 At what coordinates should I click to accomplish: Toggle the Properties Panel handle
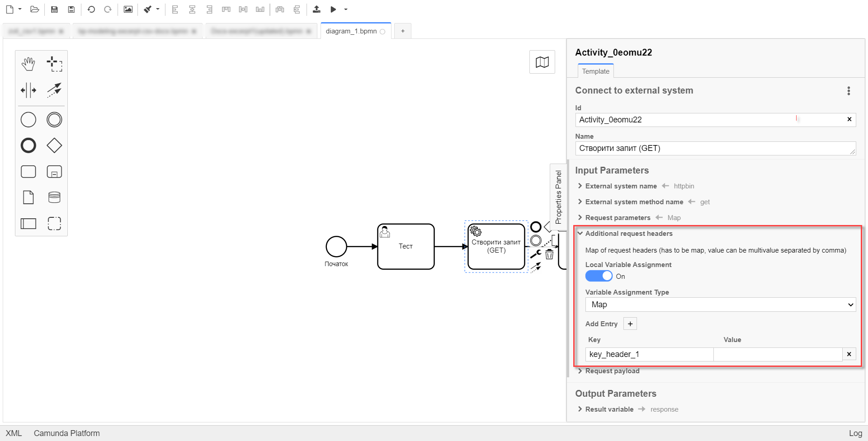558,197
